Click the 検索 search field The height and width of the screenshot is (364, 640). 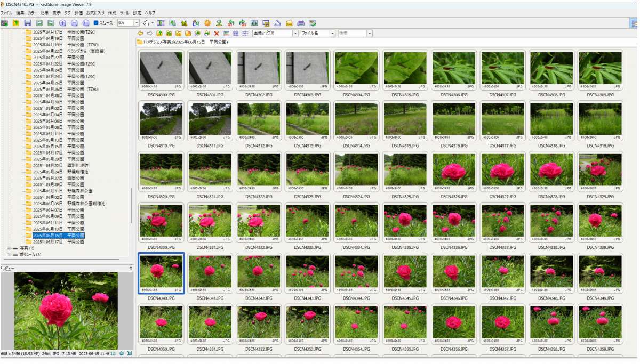click(x=352, y=33)
